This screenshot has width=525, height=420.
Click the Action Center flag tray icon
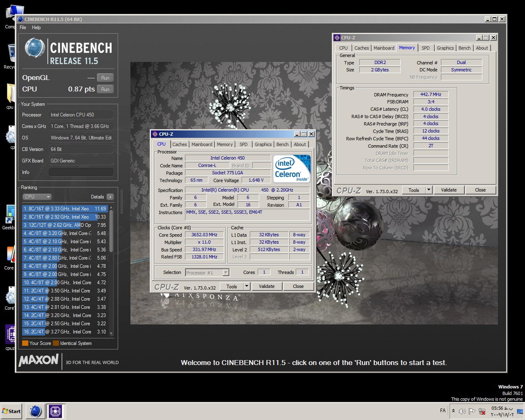[472, 411]
